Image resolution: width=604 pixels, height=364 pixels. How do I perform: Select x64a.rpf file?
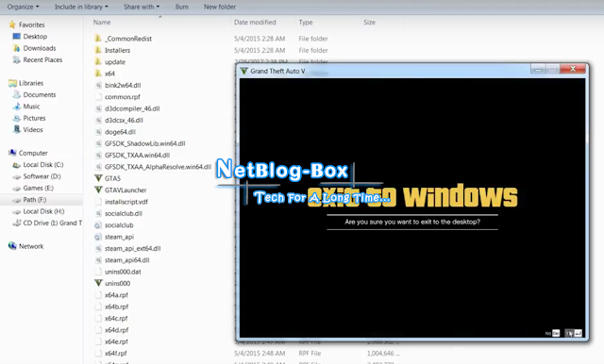click(116, 295)
